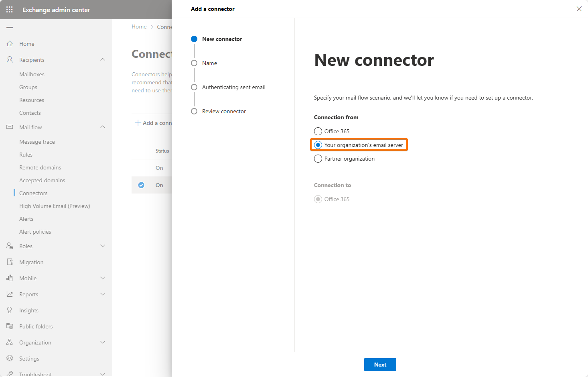Click the Insights lightbulb icon
Viewport: 588px width, 377px height.
[x=10, y=310]
